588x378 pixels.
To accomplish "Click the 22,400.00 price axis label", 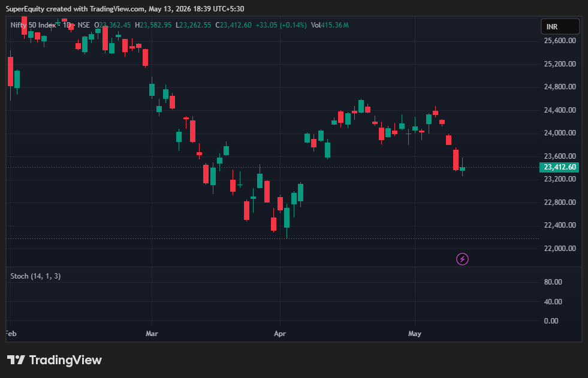I will (560, 225).
